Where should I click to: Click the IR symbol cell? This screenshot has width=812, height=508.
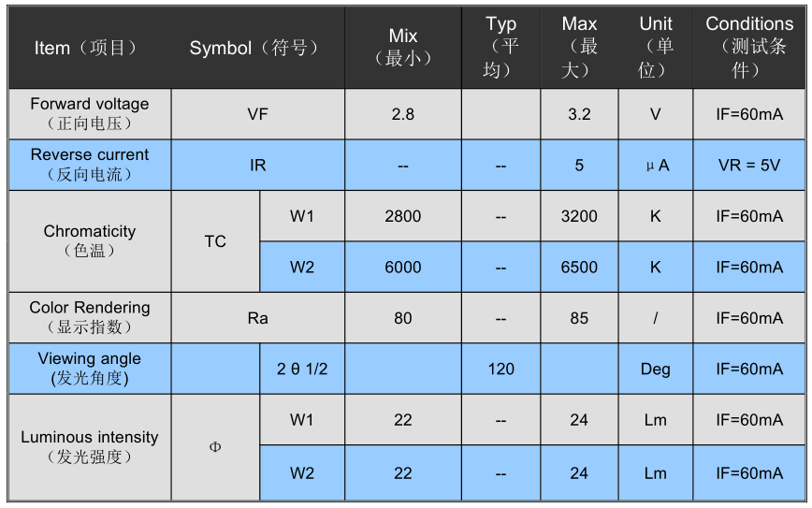(x=257, y=166)
